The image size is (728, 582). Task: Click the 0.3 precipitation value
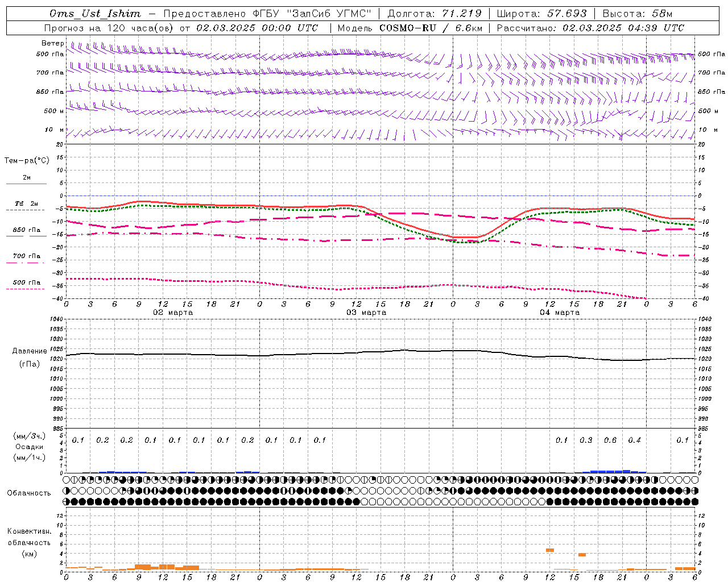pyautogui.click(x=586, y=440)
